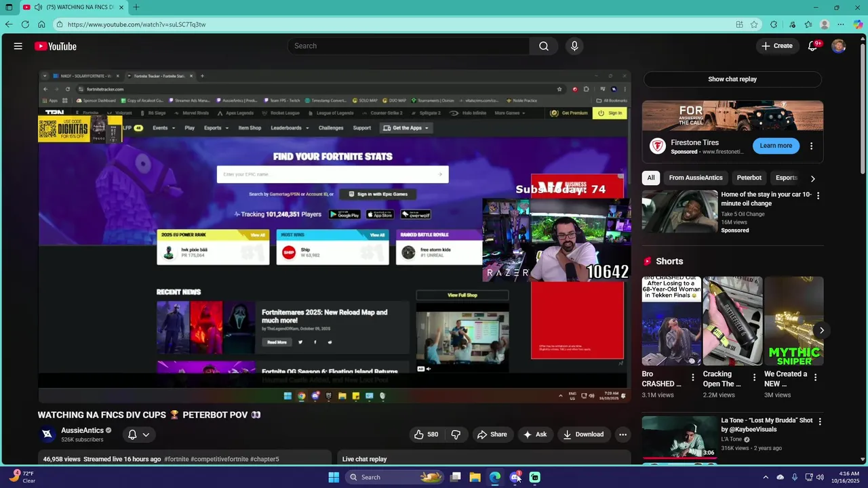Mute the tab via speaker icon

point(39,7)
